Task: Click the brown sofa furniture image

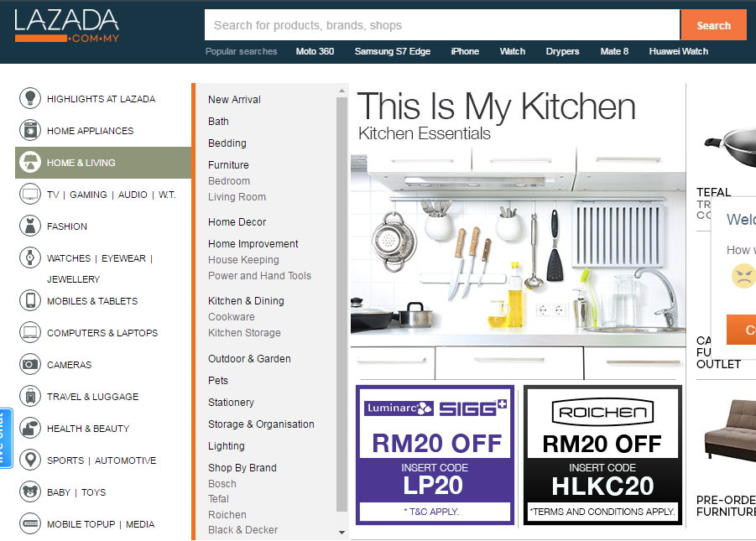Action: click(730, 430)
